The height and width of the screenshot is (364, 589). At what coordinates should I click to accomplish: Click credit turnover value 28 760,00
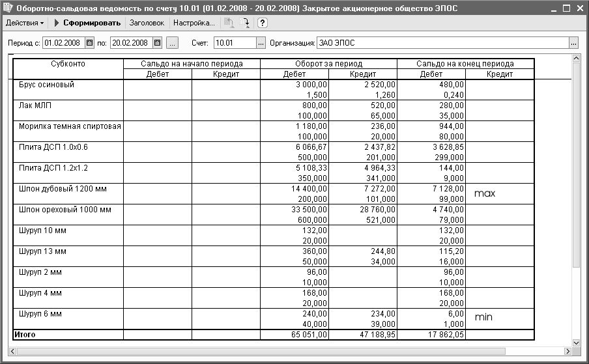click(377, 210)
